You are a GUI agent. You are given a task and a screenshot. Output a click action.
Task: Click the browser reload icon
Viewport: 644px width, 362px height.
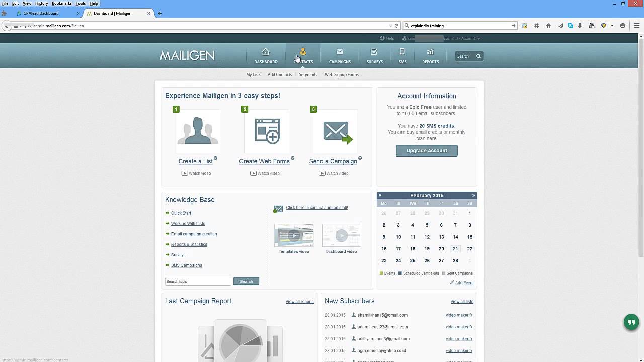coord(396,26)
